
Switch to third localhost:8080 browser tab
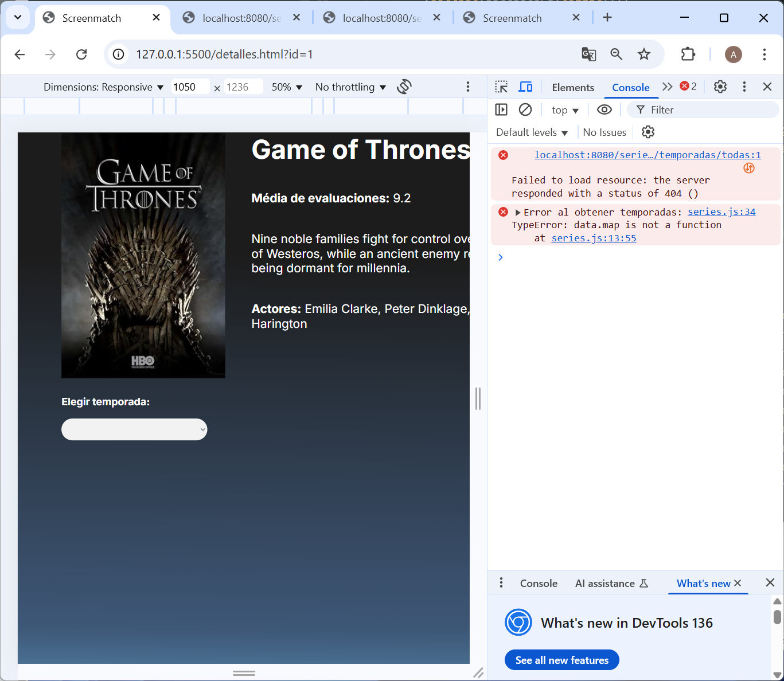point(381,18)
